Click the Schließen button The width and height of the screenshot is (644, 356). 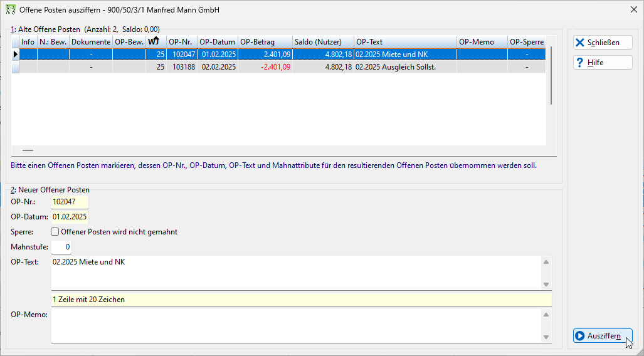(603, 42)
